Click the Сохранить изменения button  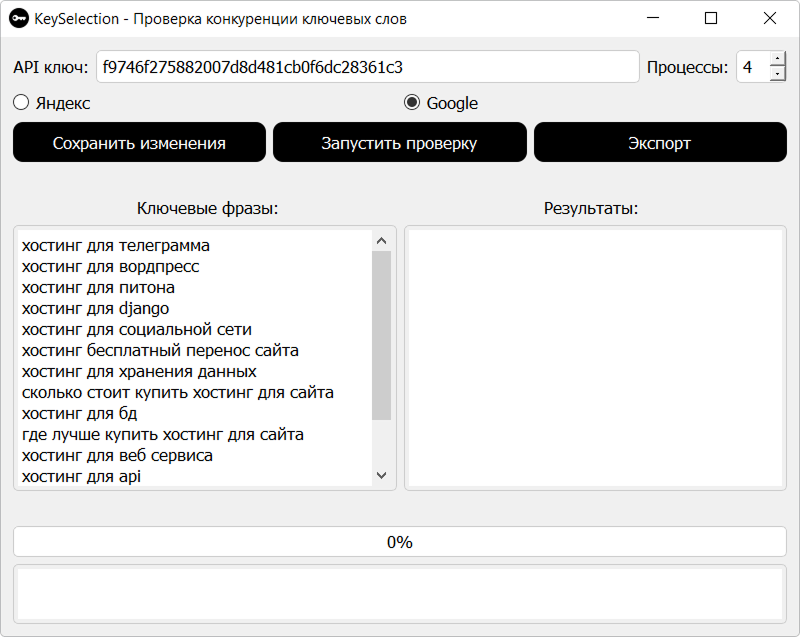139,142
